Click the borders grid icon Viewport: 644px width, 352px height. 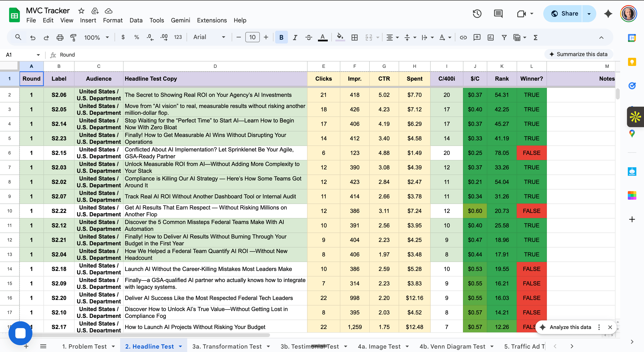click(x=354, y=38)
